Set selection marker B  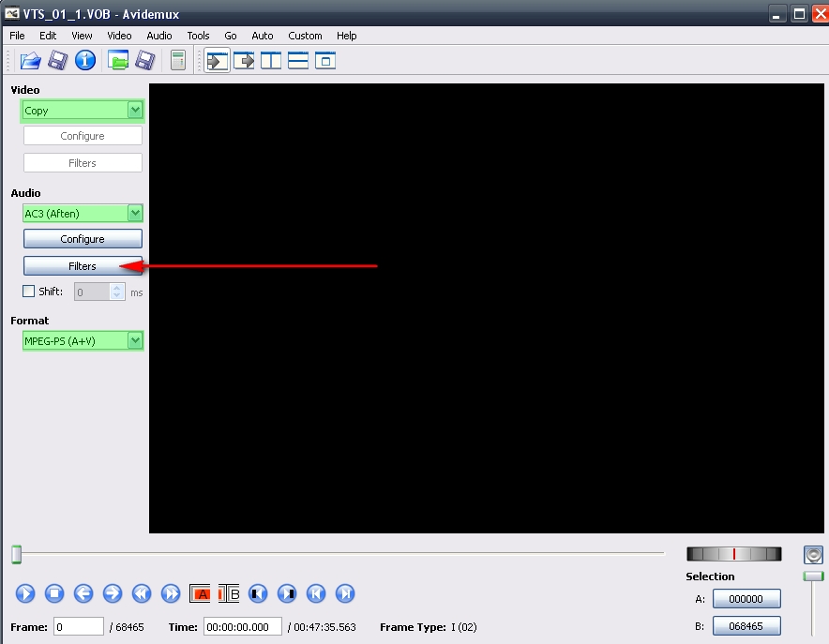229,593
